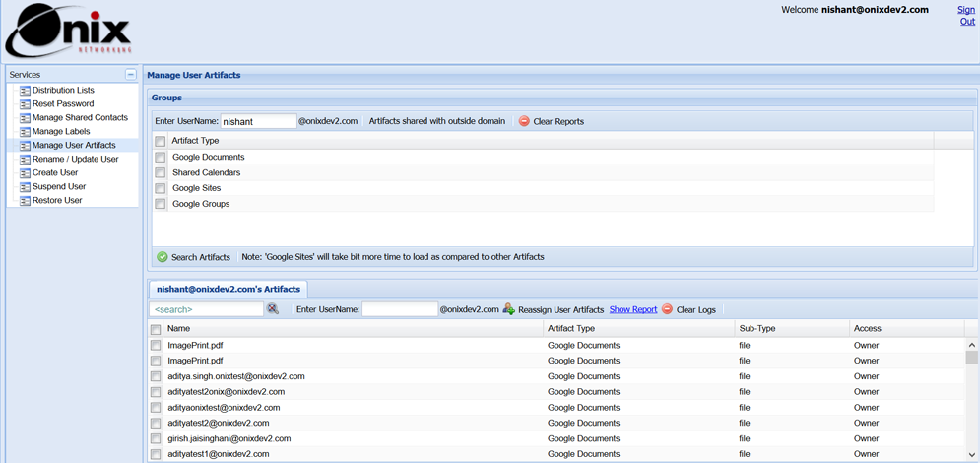This screenshot has width=980, height=463.
Task: Toggle select-all checkbox beside the Name column header
Action: coord(156,329)
